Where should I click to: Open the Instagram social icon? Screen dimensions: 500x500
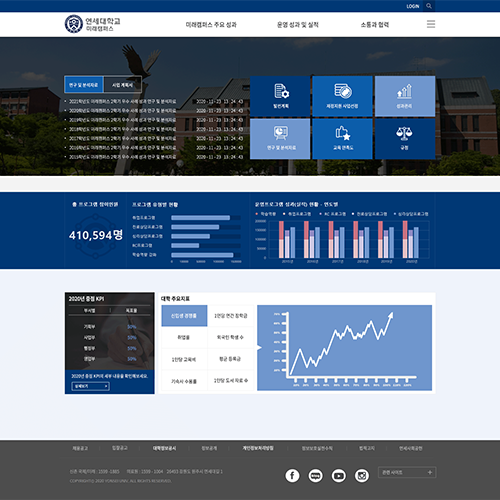tap(362, 475)
